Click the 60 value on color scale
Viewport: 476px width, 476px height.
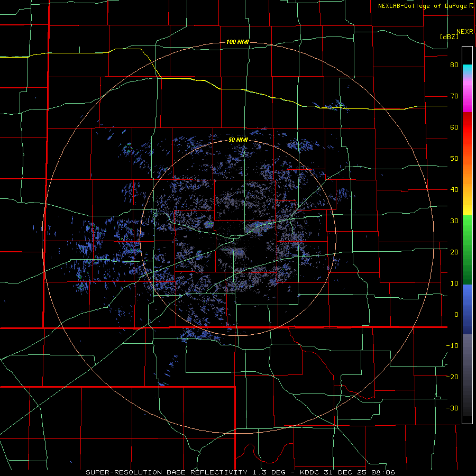(454, 127)
